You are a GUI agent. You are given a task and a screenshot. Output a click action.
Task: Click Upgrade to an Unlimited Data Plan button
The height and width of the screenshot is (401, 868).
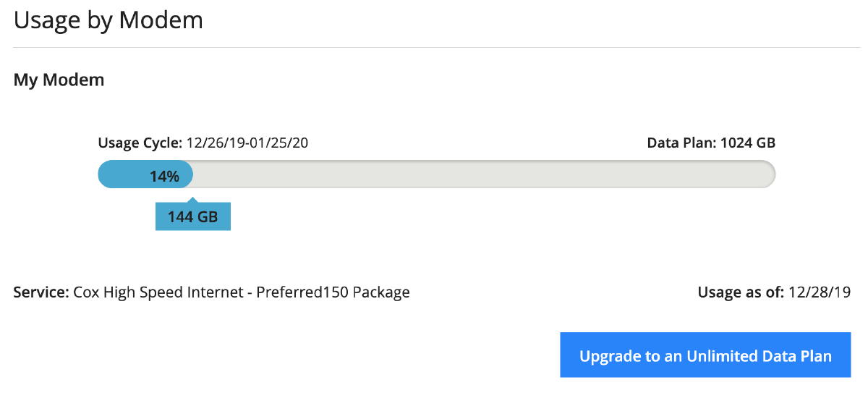click(x=705, y=355)
